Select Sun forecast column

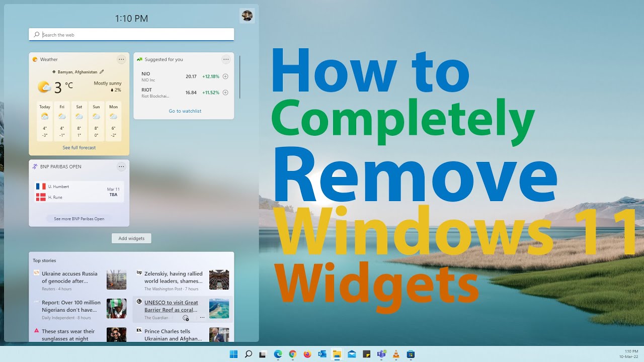point(96,121)
